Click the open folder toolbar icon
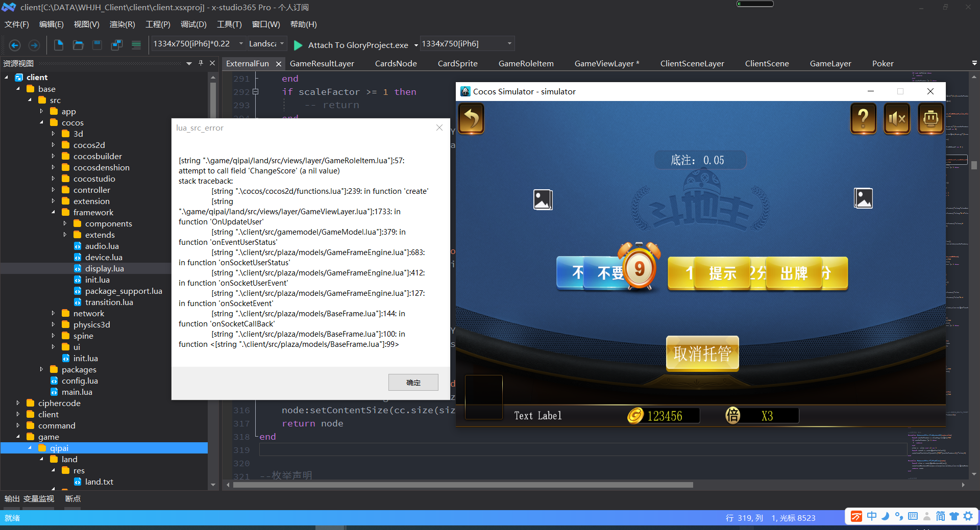This screenshot has height=530, width=980. coord(78,45)
